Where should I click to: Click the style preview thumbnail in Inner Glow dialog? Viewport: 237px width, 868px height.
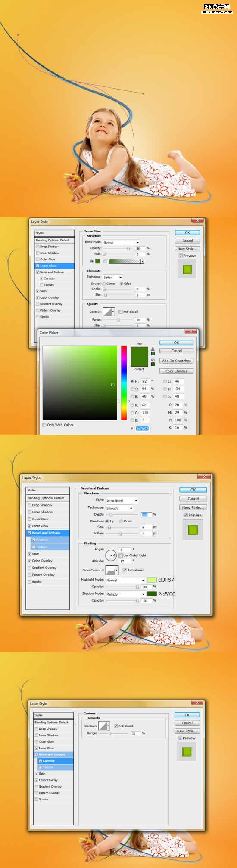[x=187, y=270]
